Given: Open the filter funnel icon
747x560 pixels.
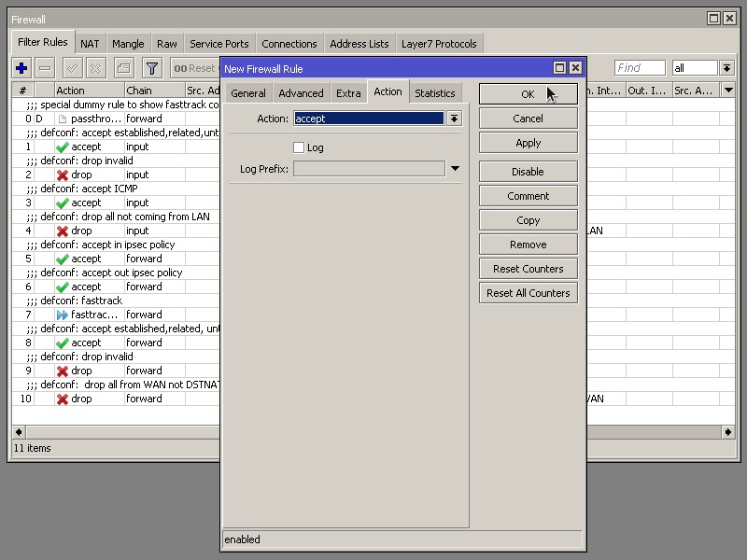Looking at the screenshot, I should click(x=152, y=68).
